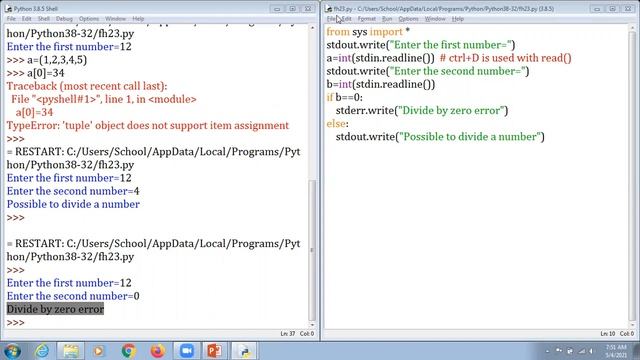Viewport: 640px width, 360px height.
Task: Click the Python Shell window title icon
Action: tap(8, 9)
